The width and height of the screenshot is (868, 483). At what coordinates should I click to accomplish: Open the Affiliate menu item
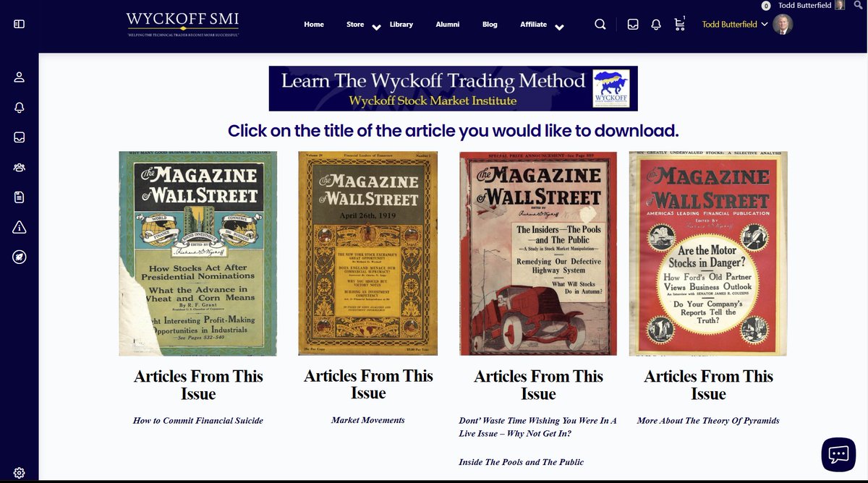[534, 24]
